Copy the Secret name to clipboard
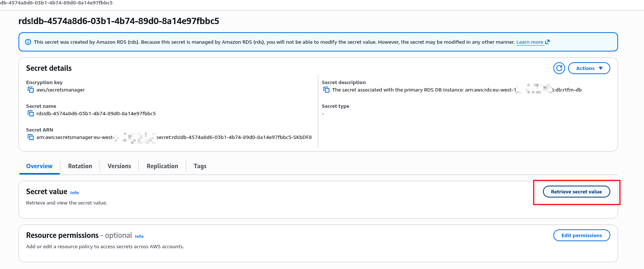 click(31, 114)
